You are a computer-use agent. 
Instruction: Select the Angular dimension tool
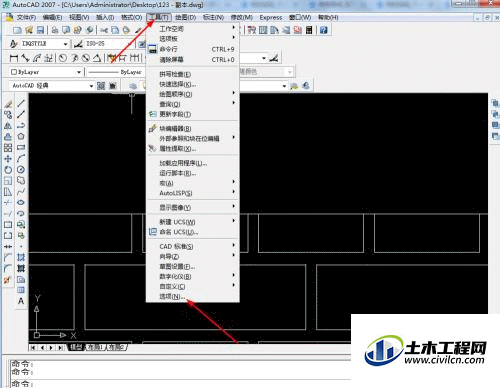coord(97,58)
